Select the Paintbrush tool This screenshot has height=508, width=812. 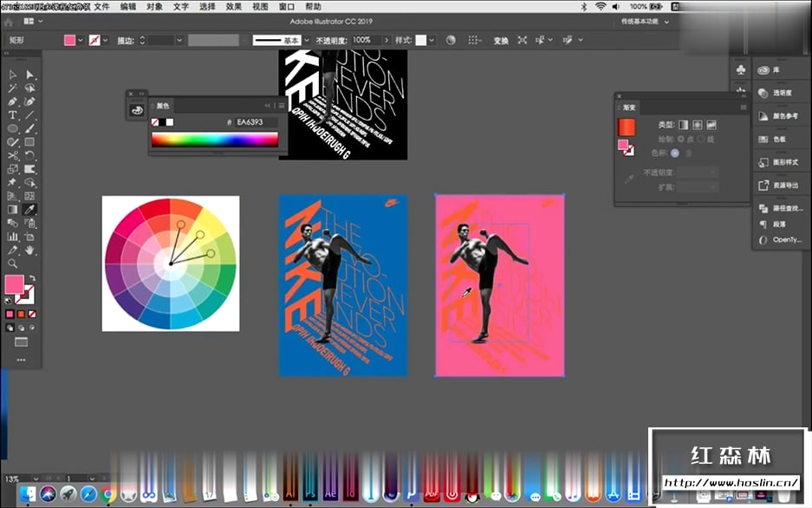point(29,128)
